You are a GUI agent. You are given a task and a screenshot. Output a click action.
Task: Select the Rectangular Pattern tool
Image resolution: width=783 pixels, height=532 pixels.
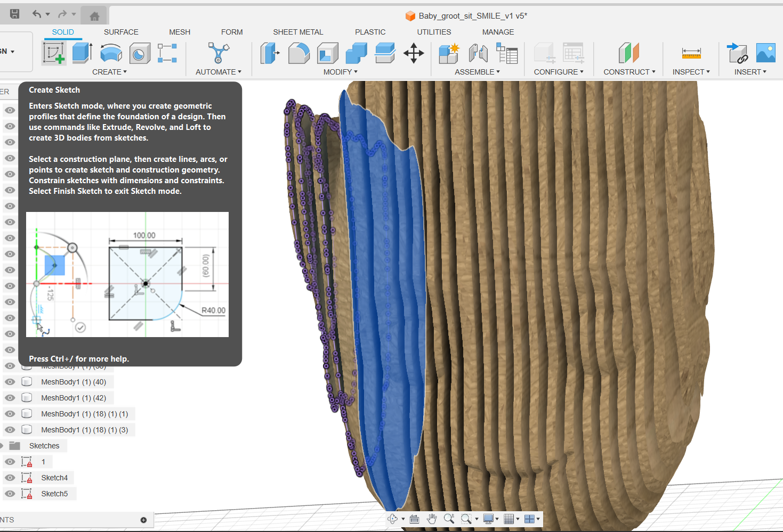(167, 53)
